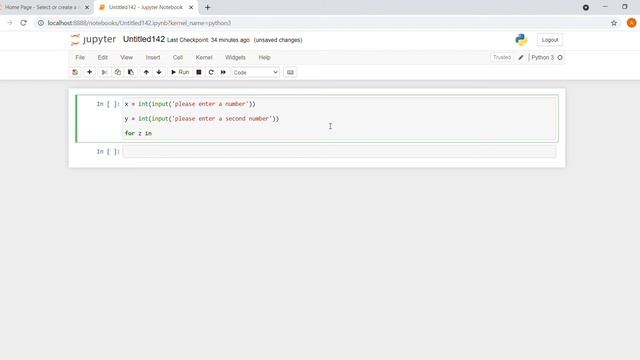Image resolution: width=640 pixels, height=360 pixels.
Task: Click the Logout button
Action: pos(550,40)
